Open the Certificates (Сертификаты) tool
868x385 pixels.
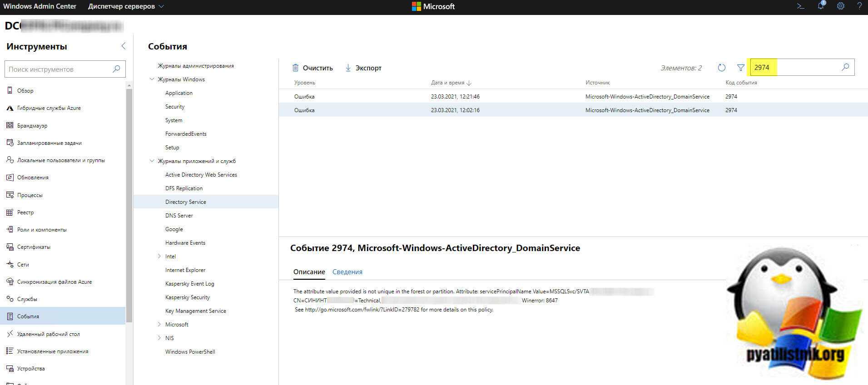coord(34,247)
